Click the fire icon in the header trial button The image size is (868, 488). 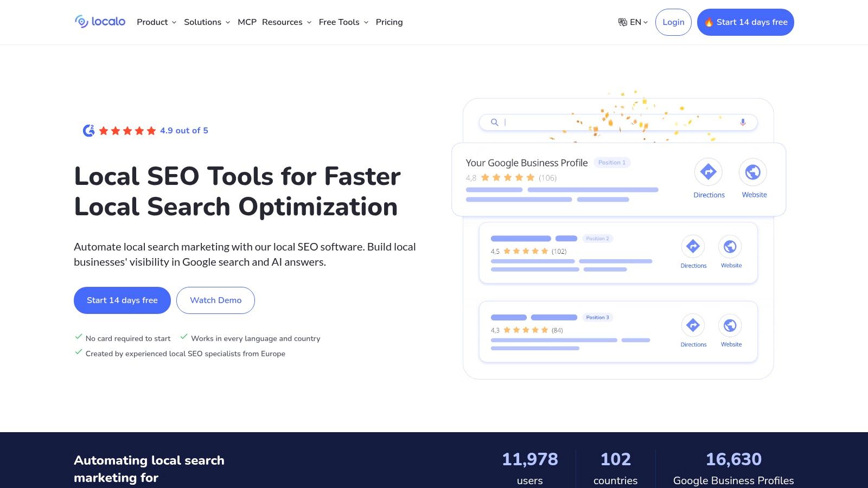tap(709, 22)
